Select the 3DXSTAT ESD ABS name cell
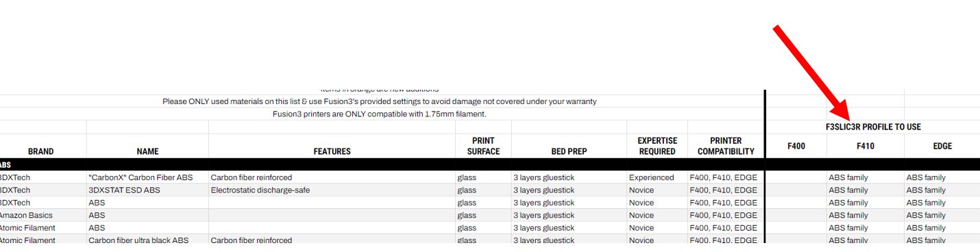This screenshot has width=980, height=252. coord(124,190)
